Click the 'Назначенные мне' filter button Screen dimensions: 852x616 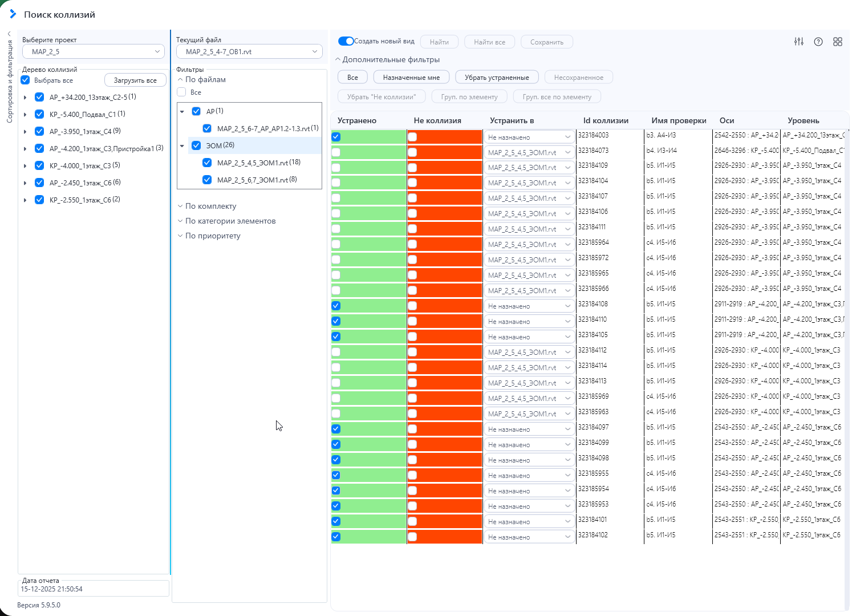pos(411,78)
